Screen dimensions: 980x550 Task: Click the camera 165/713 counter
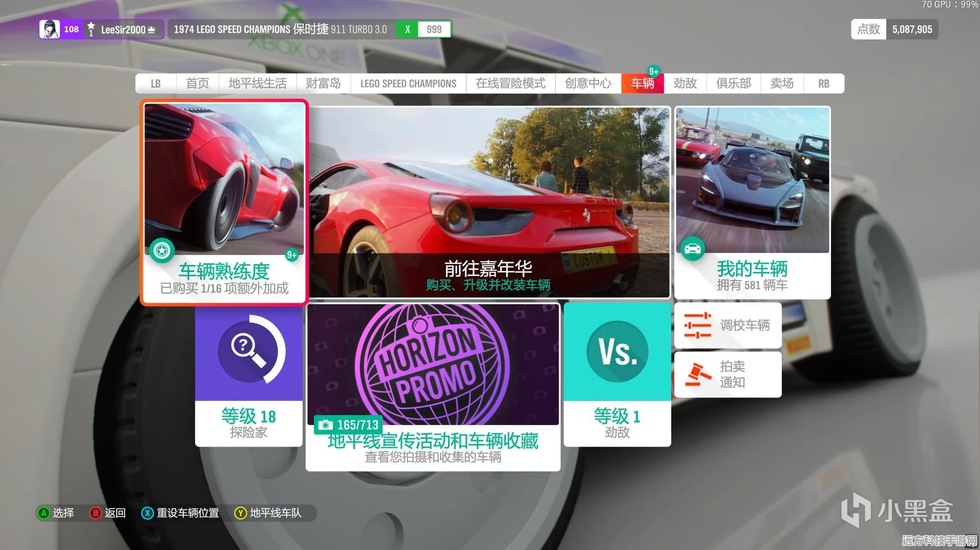pyautogui.click(x=348, y=425)
